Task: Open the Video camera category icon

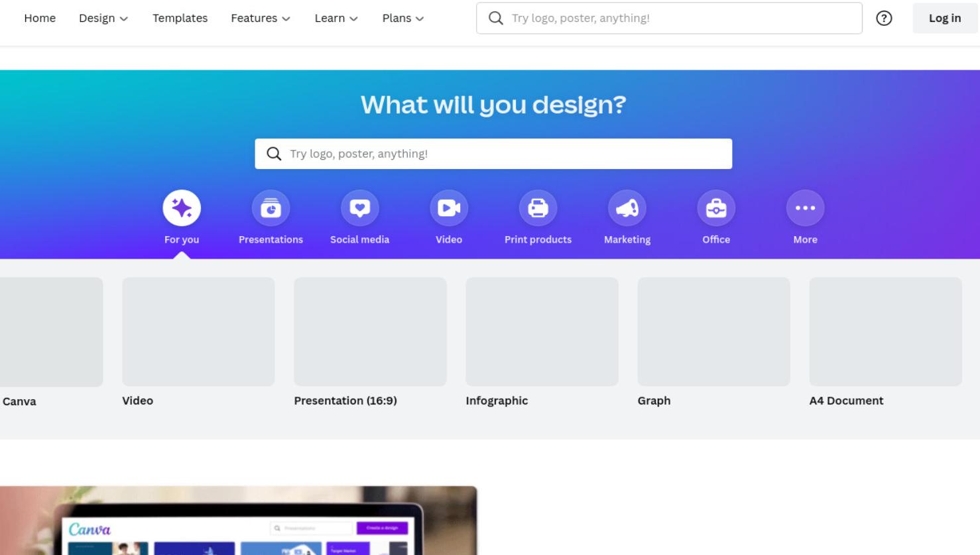Action: click(x=449, y=208)
